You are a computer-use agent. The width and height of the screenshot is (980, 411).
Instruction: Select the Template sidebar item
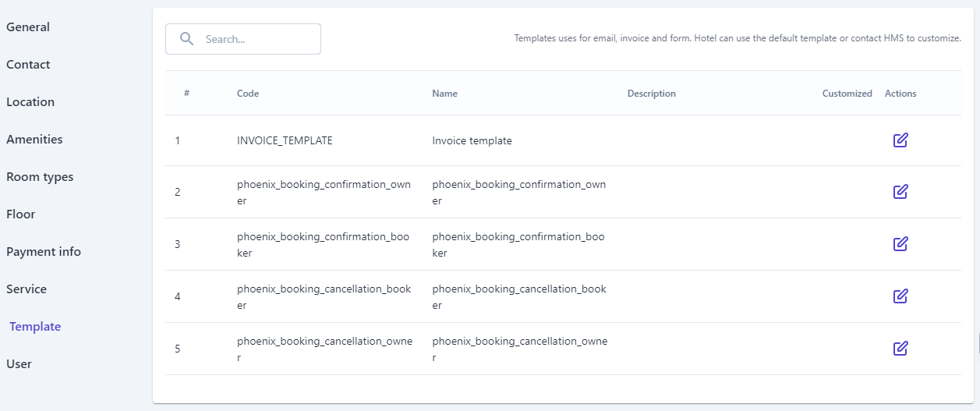tap(35, 327)
